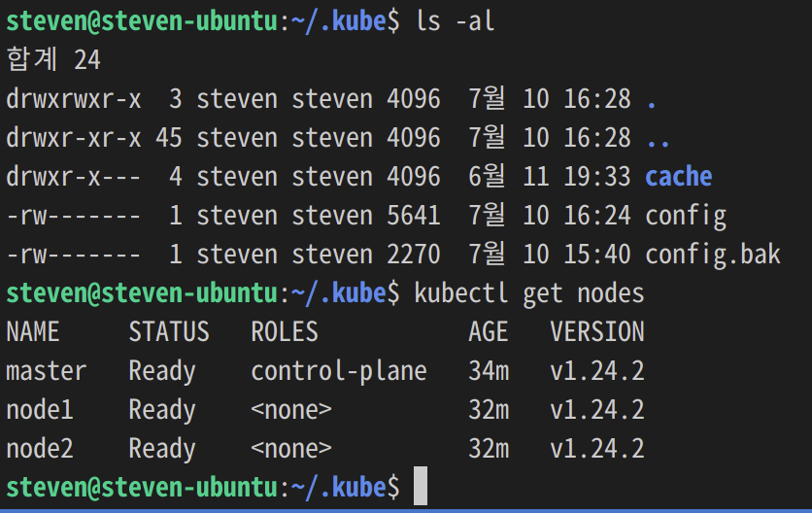
Task: Click the 'ls -al' command text
Action: [x=456, y=21]
